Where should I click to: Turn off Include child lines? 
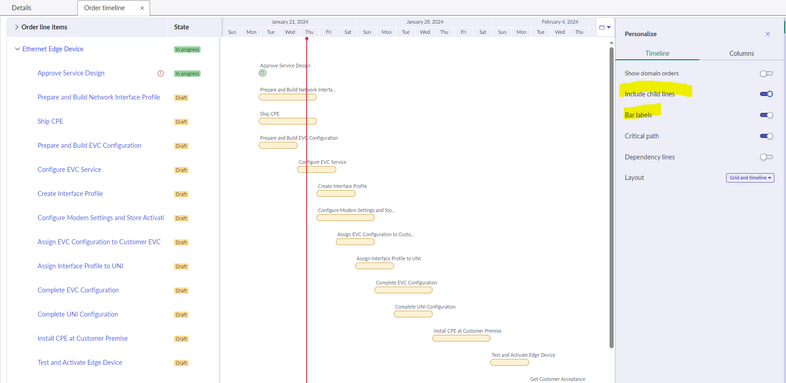766,94
